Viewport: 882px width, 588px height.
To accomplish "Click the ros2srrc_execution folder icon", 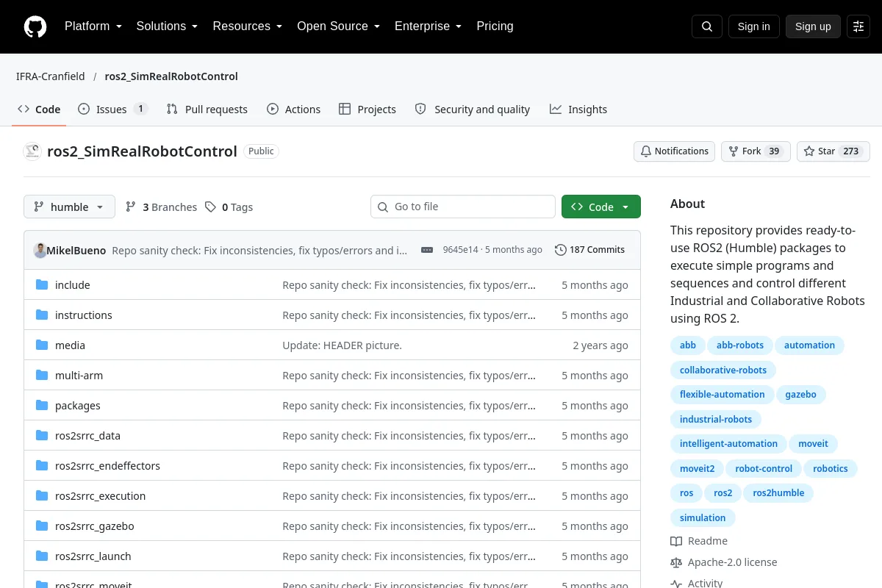I will 42,495.
